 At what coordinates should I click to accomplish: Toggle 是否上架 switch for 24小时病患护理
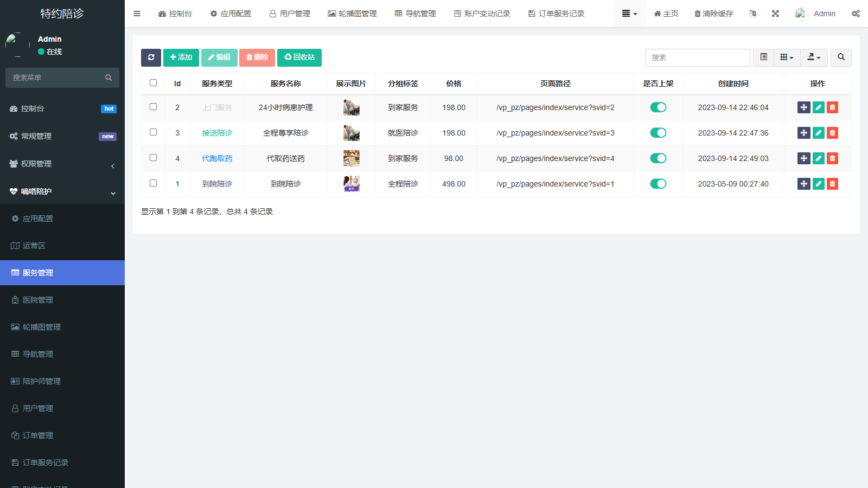[658, 107]
